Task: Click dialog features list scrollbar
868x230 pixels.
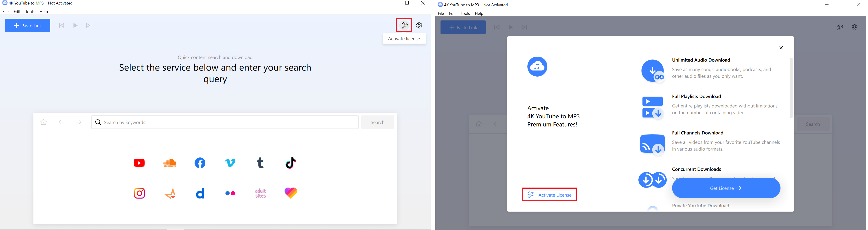Action: pyautogui.click(x=791, y=88)
